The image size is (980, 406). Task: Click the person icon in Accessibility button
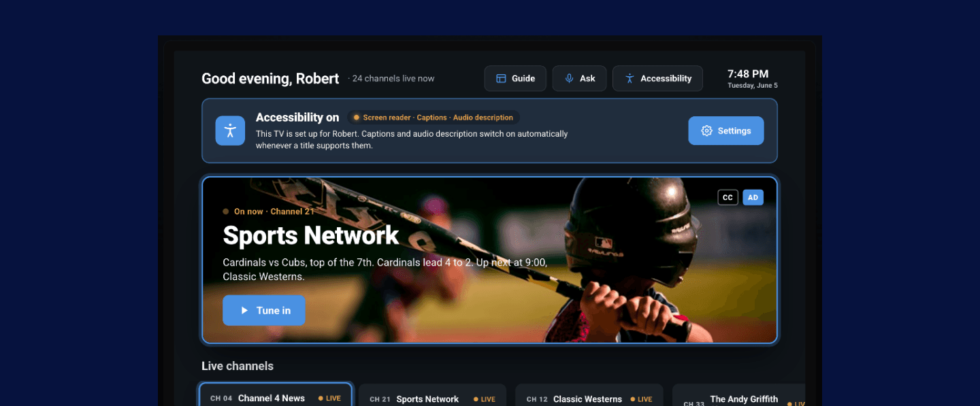pyautogui.click(x=630, y=78)
